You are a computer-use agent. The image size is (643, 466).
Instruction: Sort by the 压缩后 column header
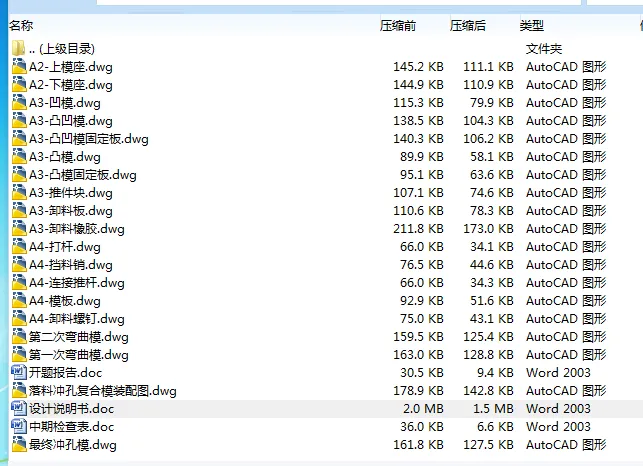click(467, 25)
